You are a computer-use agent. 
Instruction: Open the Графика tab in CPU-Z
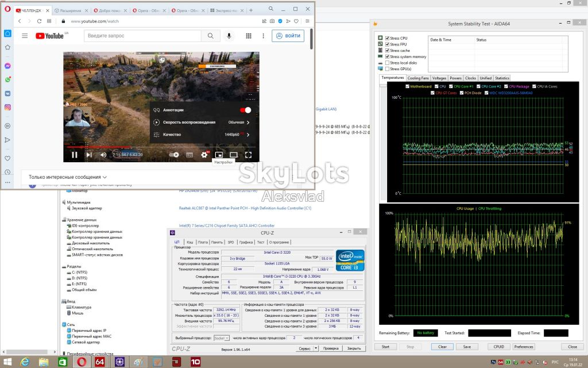pyautogui.click(x=246, y=242)
